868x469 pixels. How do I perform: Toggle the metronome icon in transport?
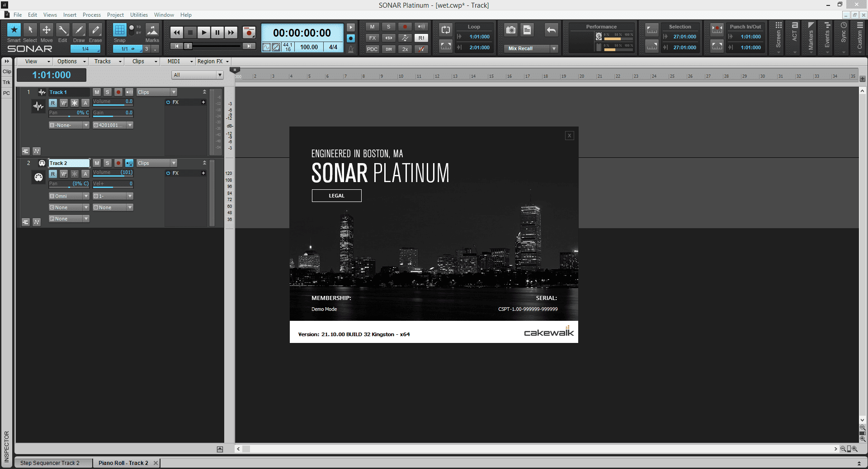351,49
